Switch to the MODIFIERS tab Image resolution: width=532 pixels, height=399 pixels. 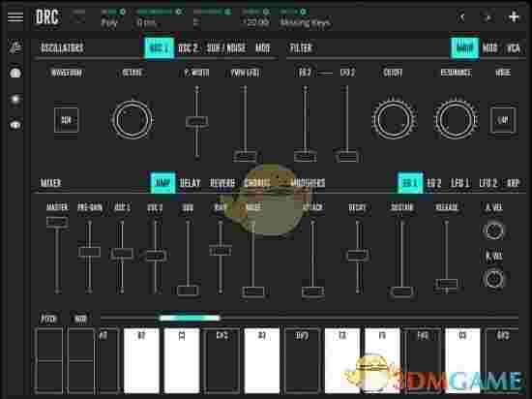308,183
